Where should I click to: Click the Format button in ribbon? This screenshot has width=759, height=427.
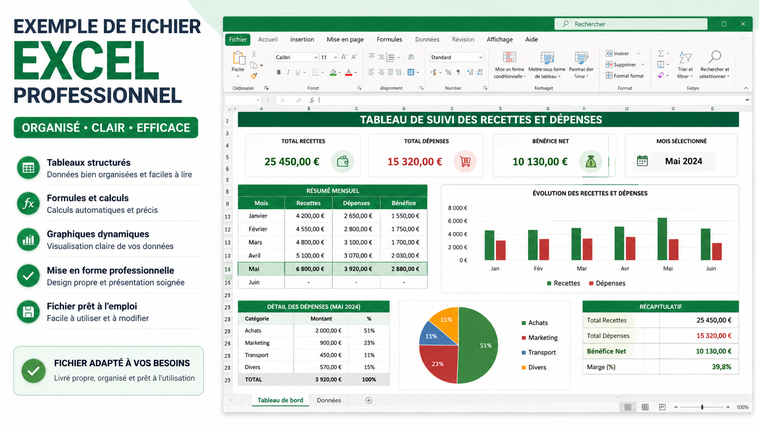pos(625,76)
